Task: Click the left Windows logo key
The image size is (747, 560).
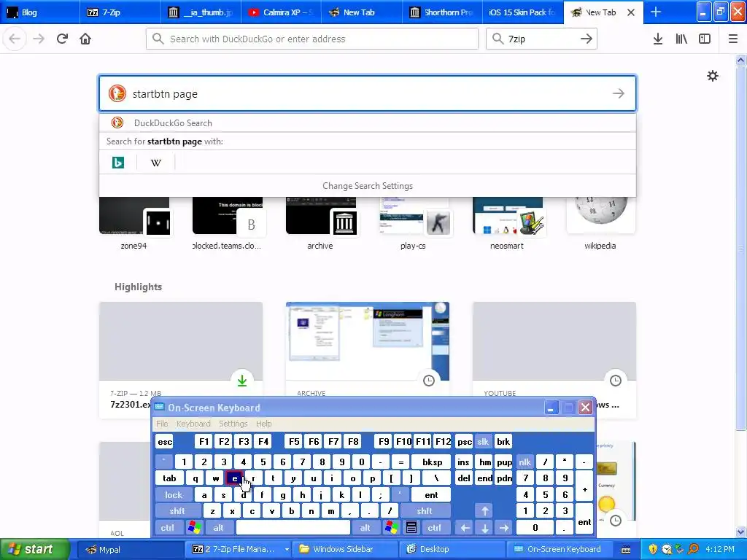Action: pyautogui.click(x=194, y=527)
